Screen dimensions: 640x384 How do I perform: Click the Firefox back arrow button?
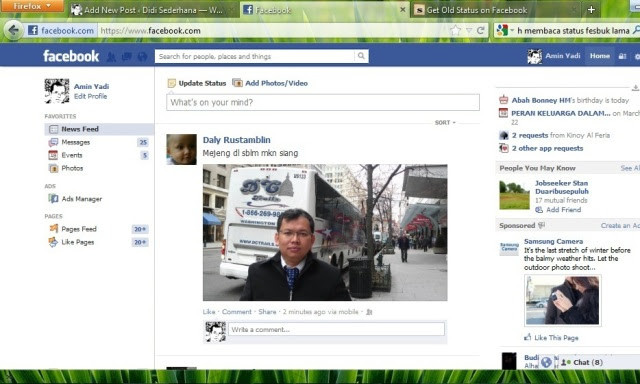(13, 30)
